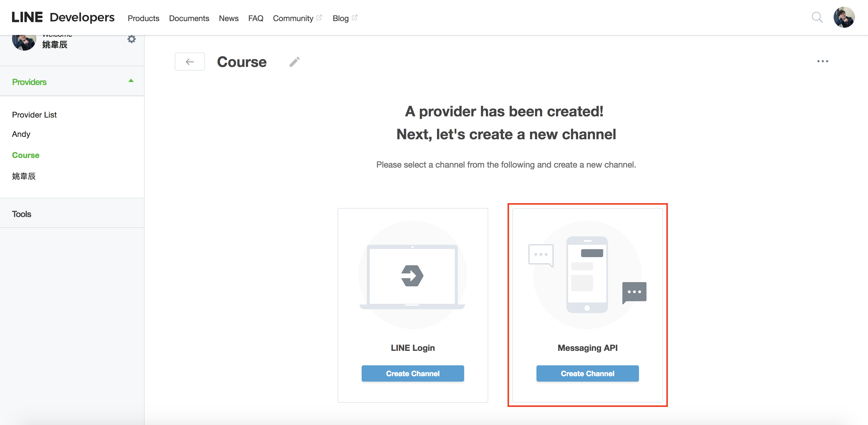868x425 pixels.
Task: Expand the Tools sidebar section
Action: tap(22, 214)
